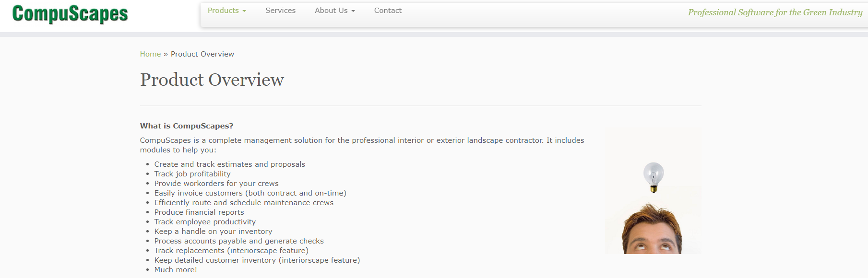Click the large Product Overview heading
The width and height of the screenshot is (868, 278).
[212, 80]
